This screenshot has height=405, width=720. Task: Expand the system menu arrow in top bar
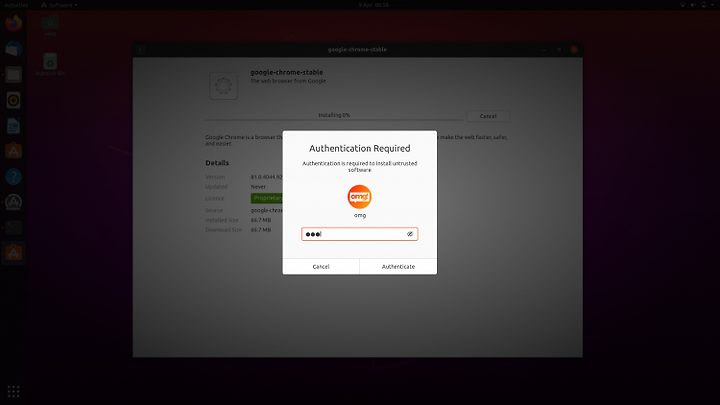point(713,5)
